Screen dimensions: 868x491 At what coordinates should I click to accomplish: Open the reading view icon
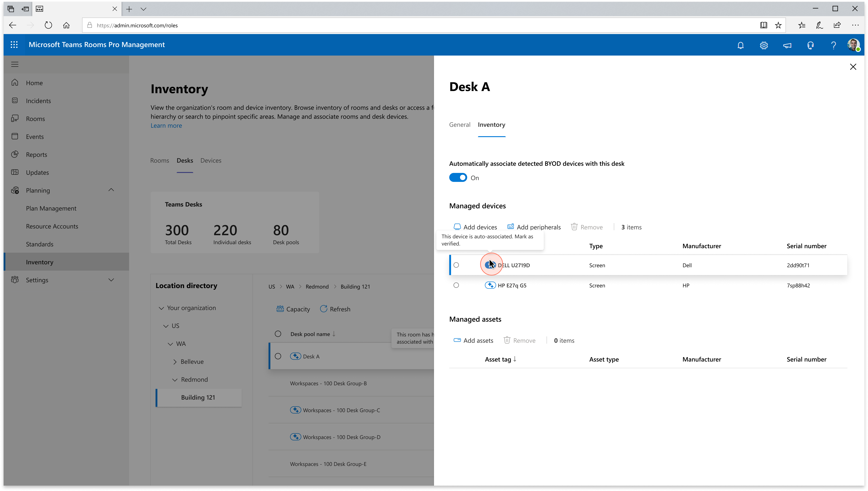coord(763,25)
